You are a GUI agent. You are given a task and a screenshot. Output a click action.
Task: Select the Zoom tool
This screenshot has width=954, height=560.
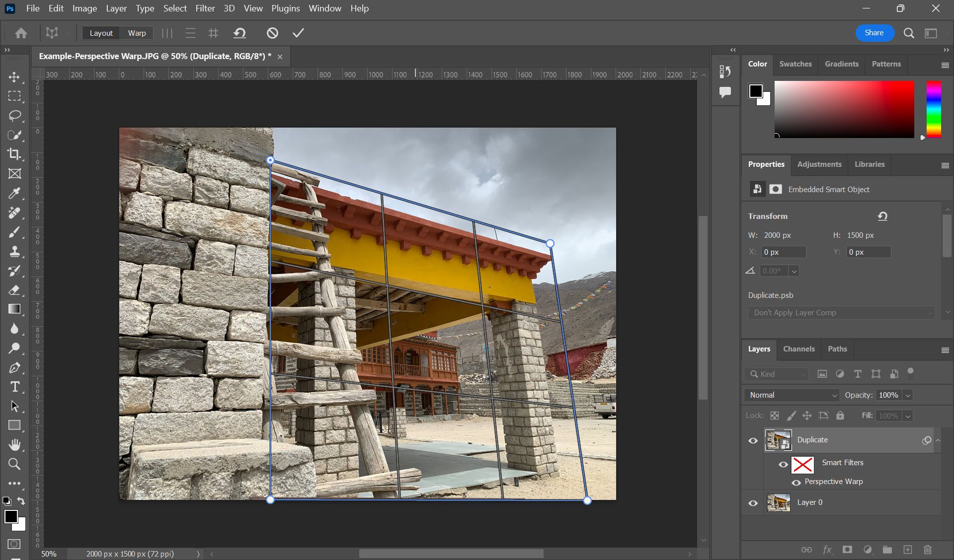14,464
